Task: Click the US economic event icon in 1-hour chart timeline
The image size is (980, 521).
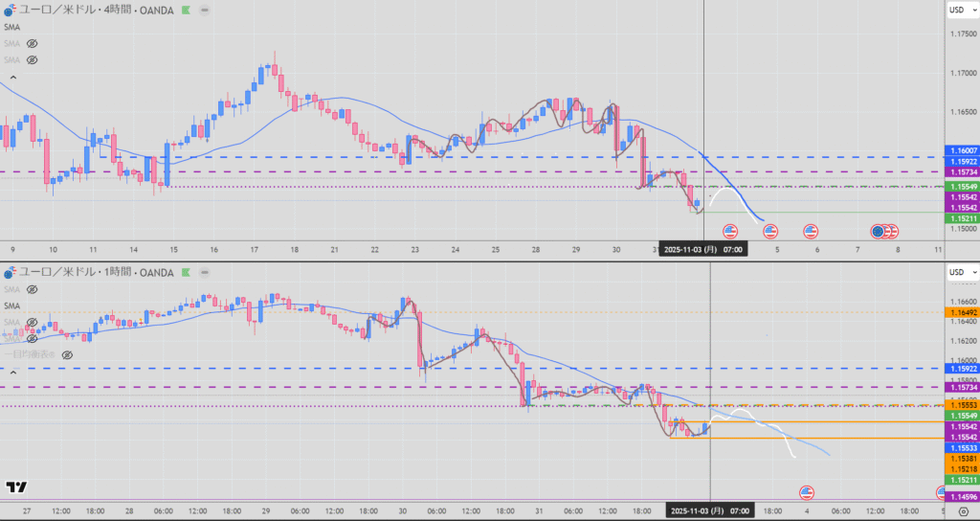Action: click(806, 492)
